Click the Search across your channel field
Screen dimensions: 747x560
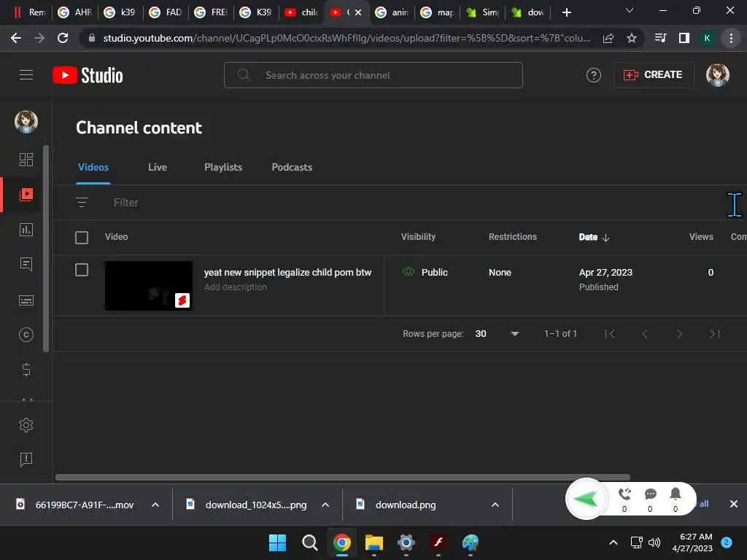(373, 75)
